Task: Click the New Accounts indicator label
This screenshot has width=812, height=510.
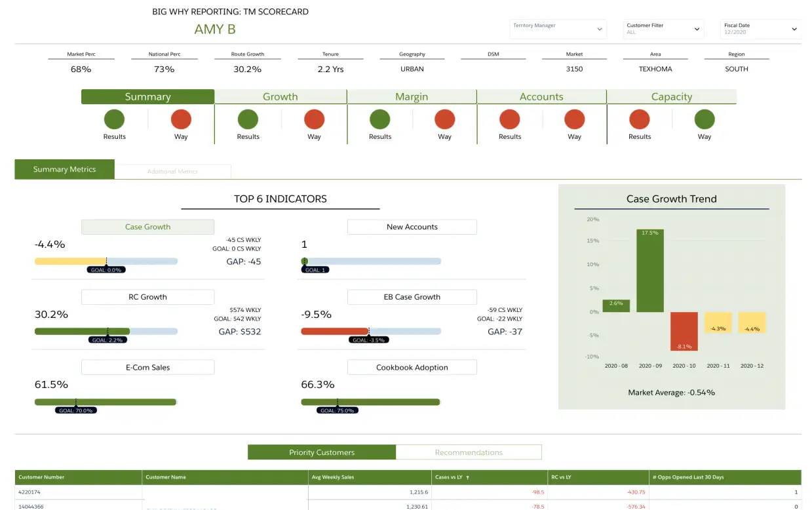Action: (x=412, y=226)
